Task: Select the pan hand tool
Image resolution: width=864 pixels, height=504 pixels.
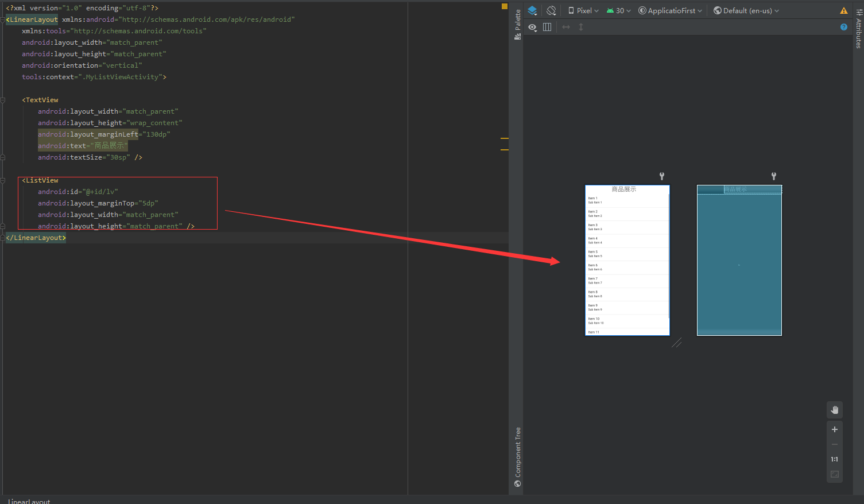Action: pyautogui.click(x=835, y=410)
